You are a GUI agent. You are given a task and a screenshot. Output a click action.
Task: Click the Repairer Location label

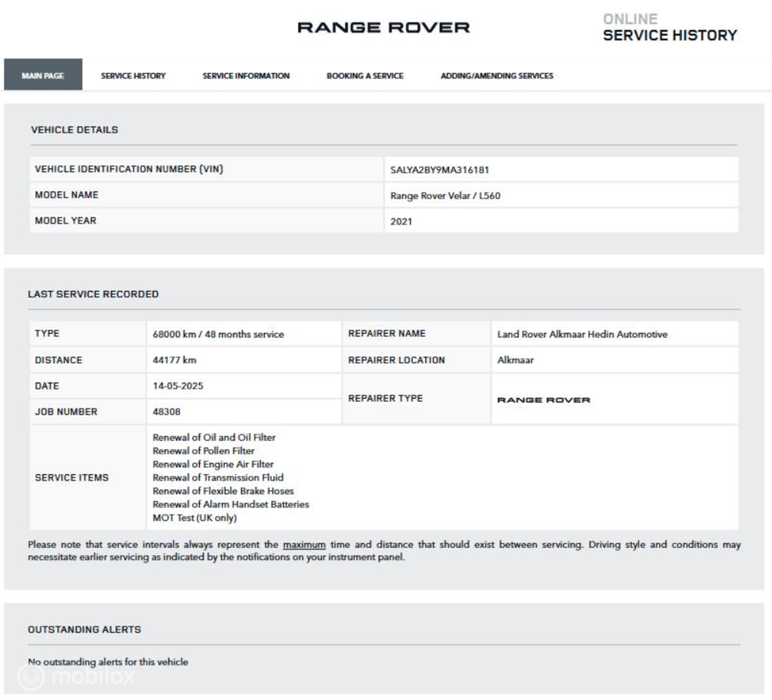(x=396, y=360)
